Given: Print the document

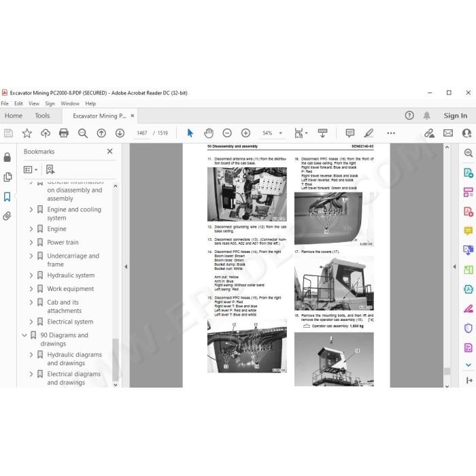Looking at the screenshot, I should pos(64,133).
